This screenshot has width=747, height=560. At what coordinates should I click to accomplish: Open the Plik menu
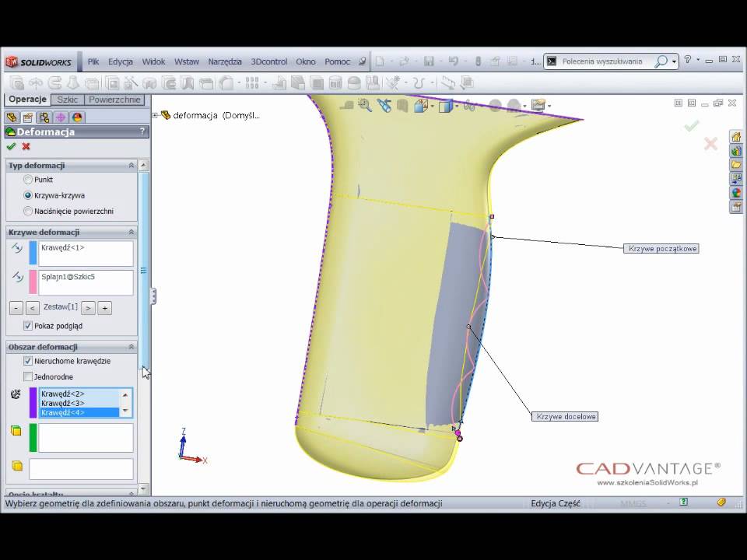[x=93, y=61]
